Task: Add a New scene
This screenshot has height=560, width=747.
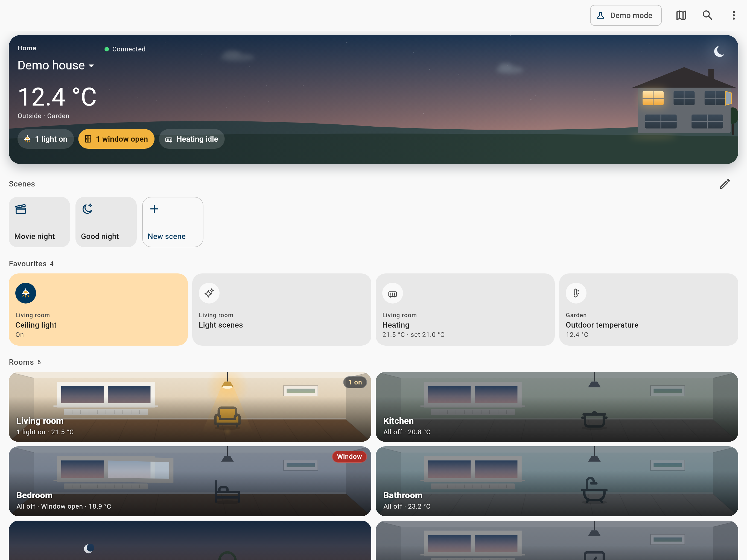Action: 173,222
